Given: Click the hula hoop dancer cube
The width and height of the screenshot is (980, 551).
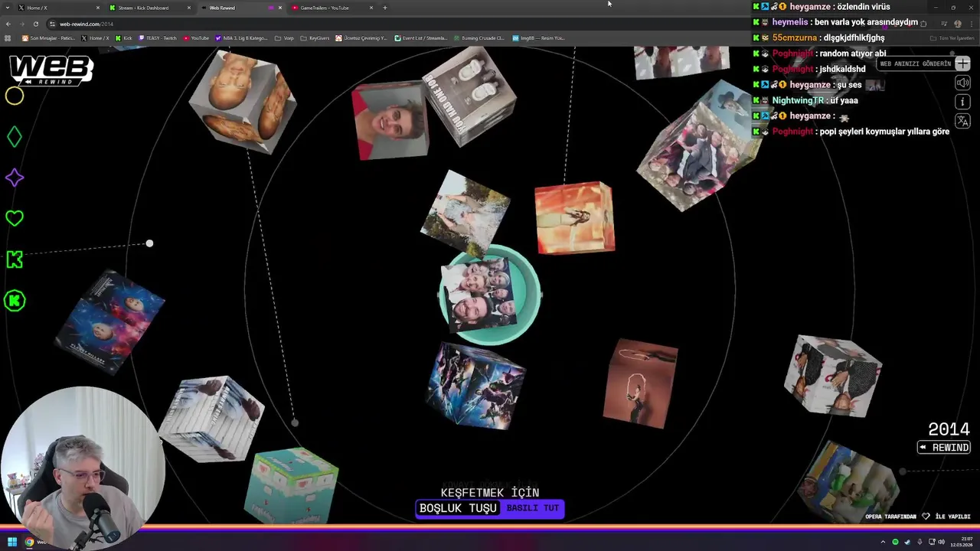Looking at the screenshot, I should click(x=640, y=383).
